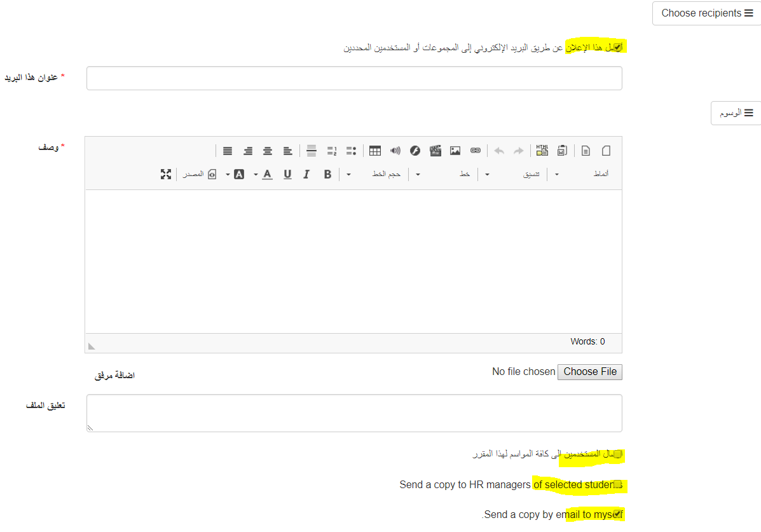Click the justify text alignment icon

click(x=228, y=151)
